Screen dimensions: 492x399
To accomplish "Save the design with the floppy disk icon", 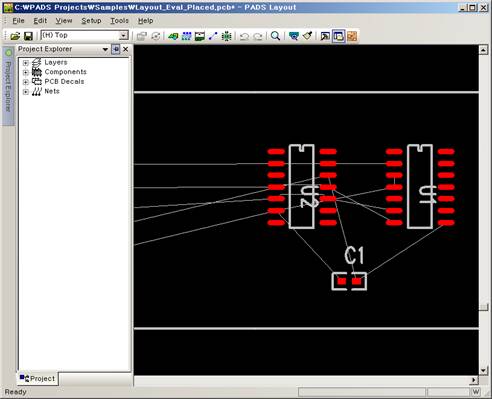I will 28,36.
